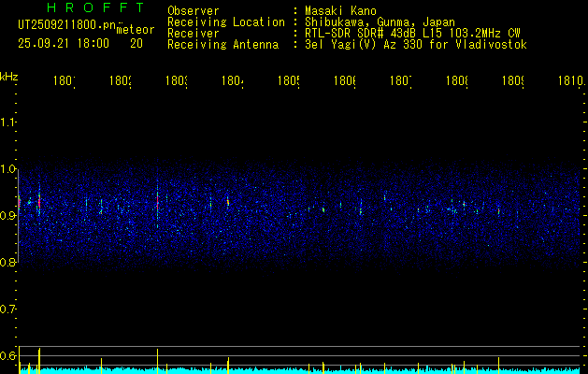
Task: Select the RTL-SDR receiver description text
Action: [x=412, y=34]
